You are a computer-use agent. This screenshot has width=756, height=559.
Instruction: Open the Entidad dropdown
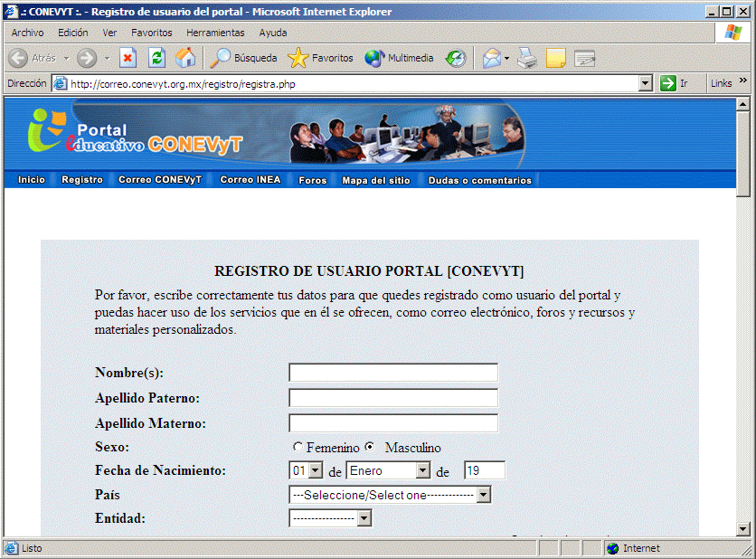tap(331, 518)
